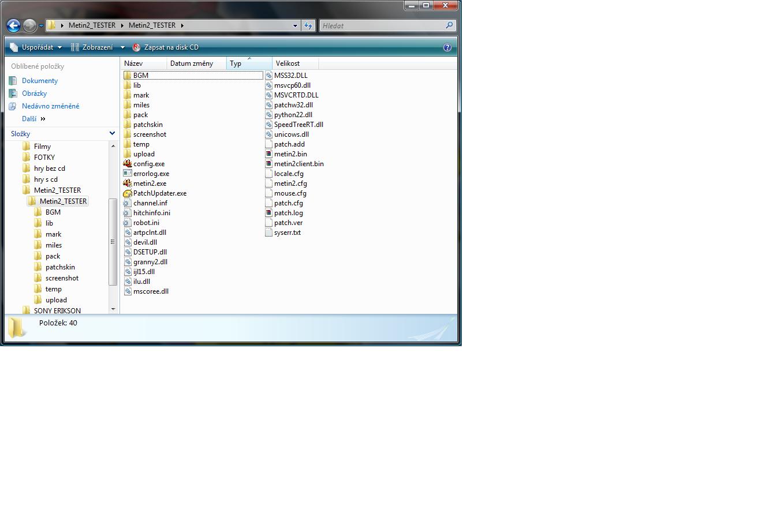Select the unicows.dll file
The width and height of the screenshot is (758, 532).
[292, 134]
